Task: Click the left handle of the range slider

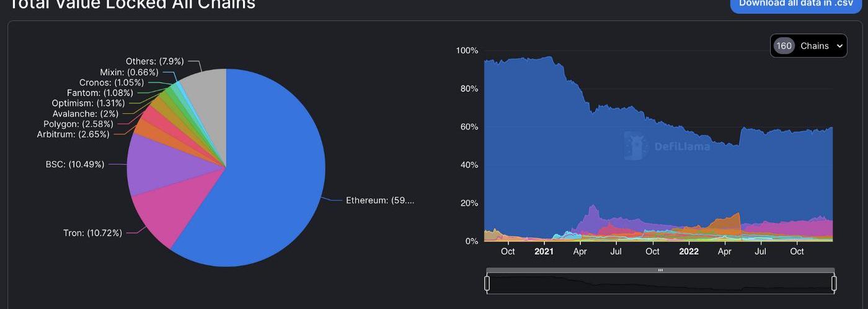Action: pos(487,284)
